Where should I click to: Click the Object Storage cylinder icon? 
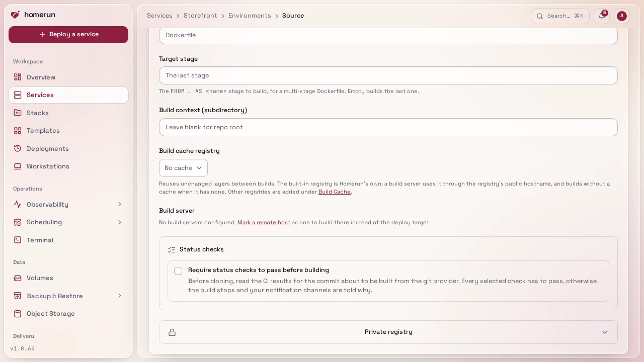point(18,314)
